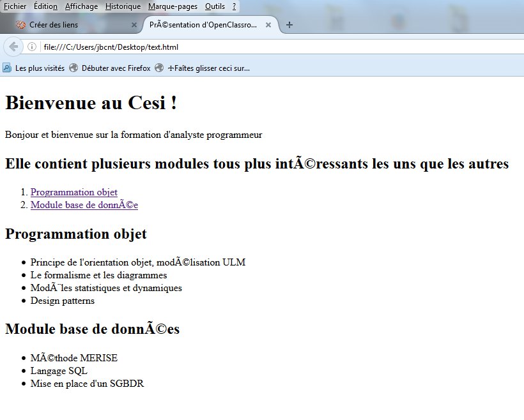Select the Présentation d'OpenClassrooms tab
This screenshot has width=524, height=420.
[x=204, y=25]
